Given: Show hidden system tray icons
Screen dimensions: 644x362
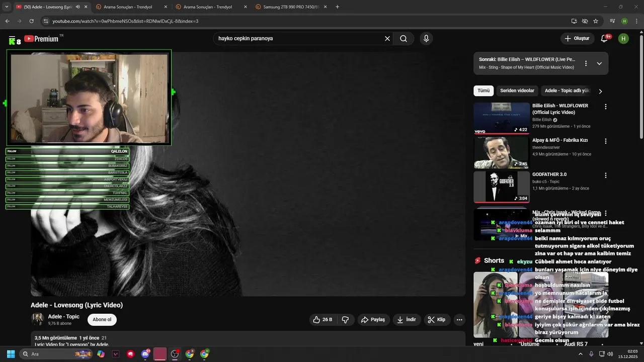Looking at the screenshot, I should coord(580,354).
